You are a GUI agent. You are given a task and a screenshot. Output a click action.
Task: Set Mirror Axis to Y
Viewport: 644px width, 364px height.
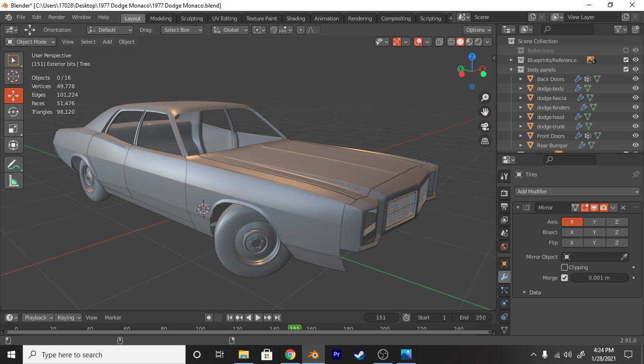[594, 222]
